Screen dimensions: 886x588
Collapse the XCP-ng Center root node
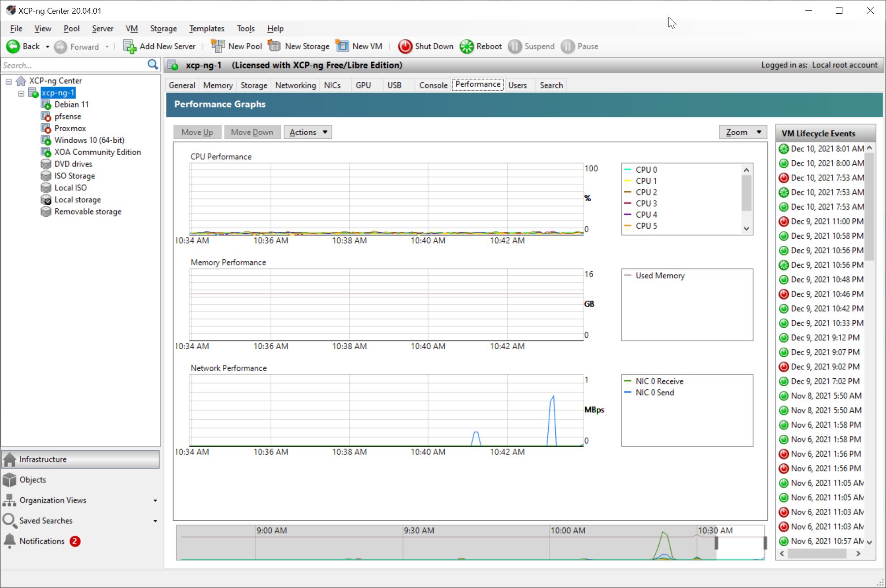click(9, 81)
